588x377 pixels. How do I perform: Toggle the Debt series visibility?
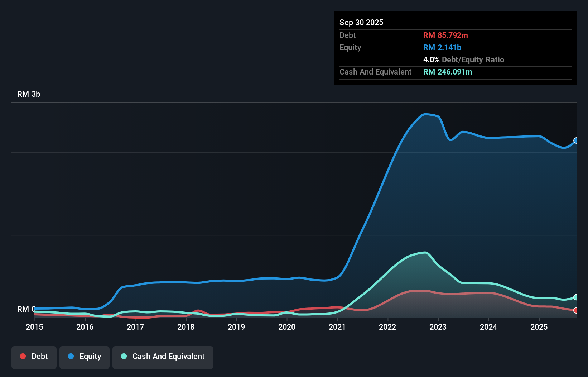point(34,357)
